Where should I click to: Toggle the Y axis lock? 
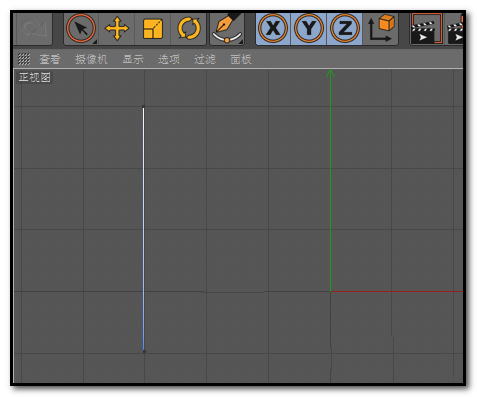309,28
